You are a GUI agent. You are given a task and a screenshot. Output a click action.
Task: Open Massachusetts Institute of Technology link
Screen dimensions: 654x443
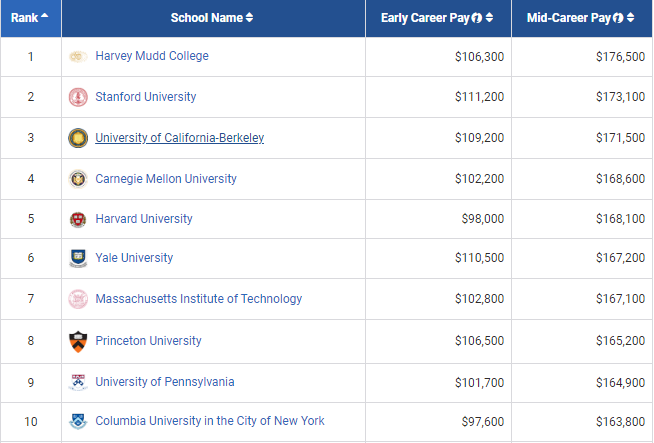[x=198, y=299]
